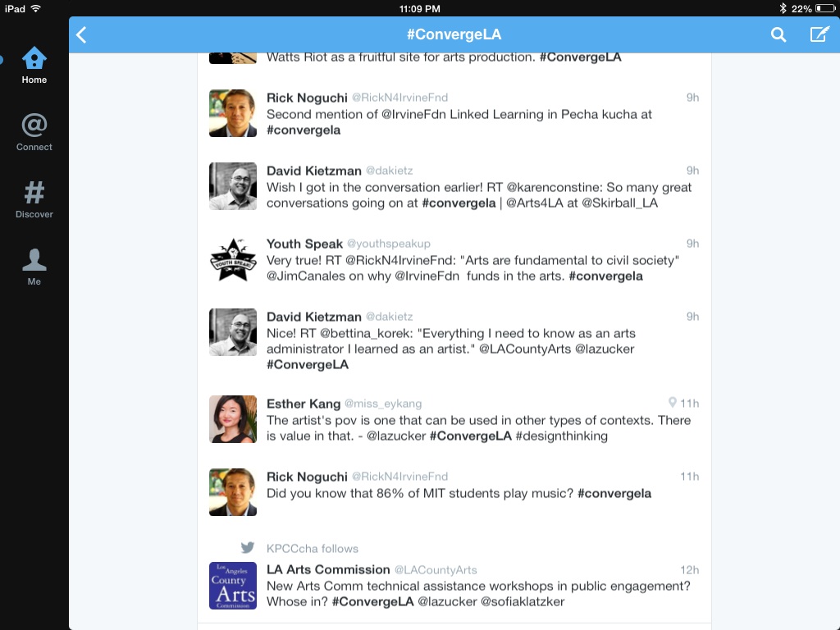Tap @karenconstine mention in David Kietzman's tweet
This screenshot has width=840, height=630.
(554, 188)
